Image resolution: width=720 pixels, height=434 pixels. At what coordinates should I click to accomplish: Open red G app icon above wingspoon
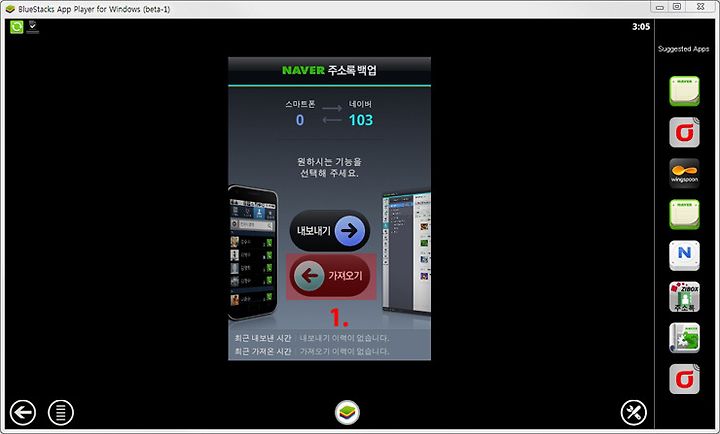click(684, 132)
